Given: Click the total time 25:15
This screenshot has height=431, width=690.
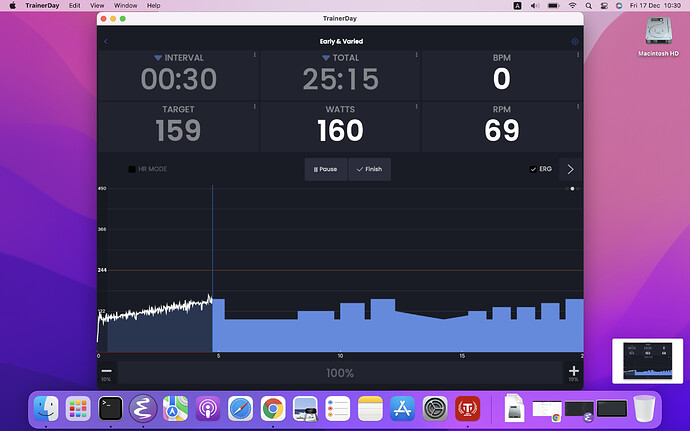Looking at the screenshot, I should [x=340, y=79].
